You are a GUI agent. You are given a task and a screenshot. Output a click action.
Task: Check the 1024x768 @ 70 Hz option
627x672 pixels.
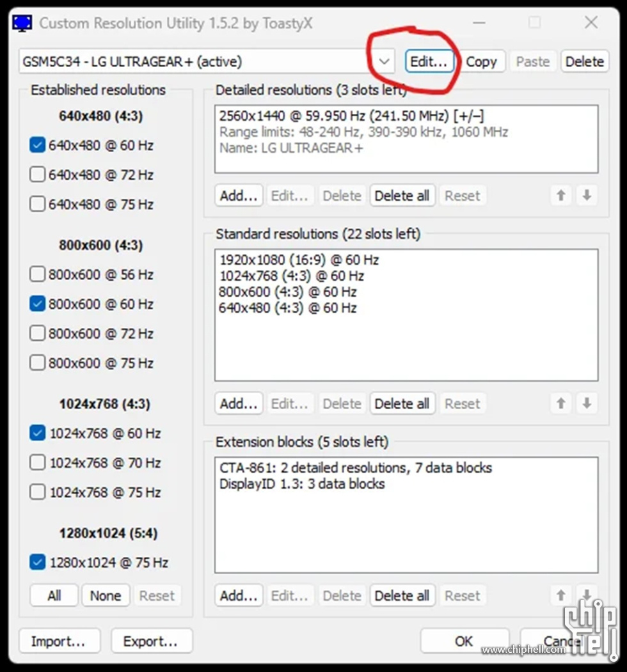37,463
